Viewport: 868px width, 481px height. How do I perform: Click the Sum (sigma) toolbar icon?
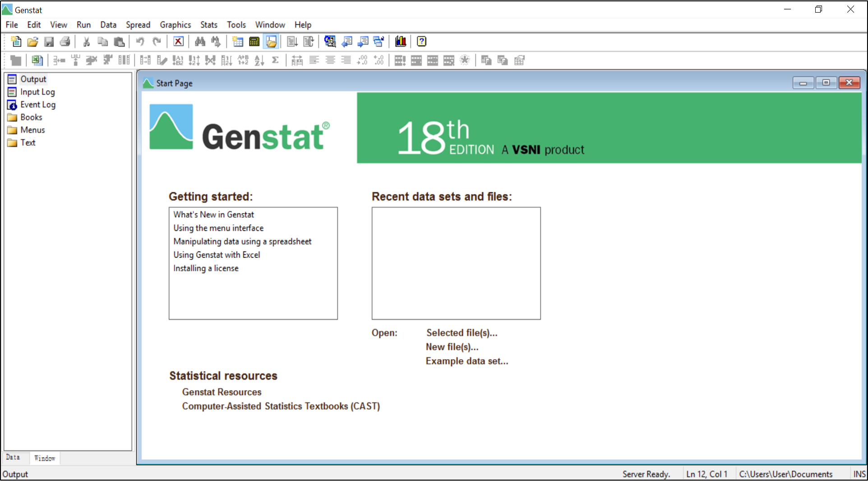tap(276, 60)
